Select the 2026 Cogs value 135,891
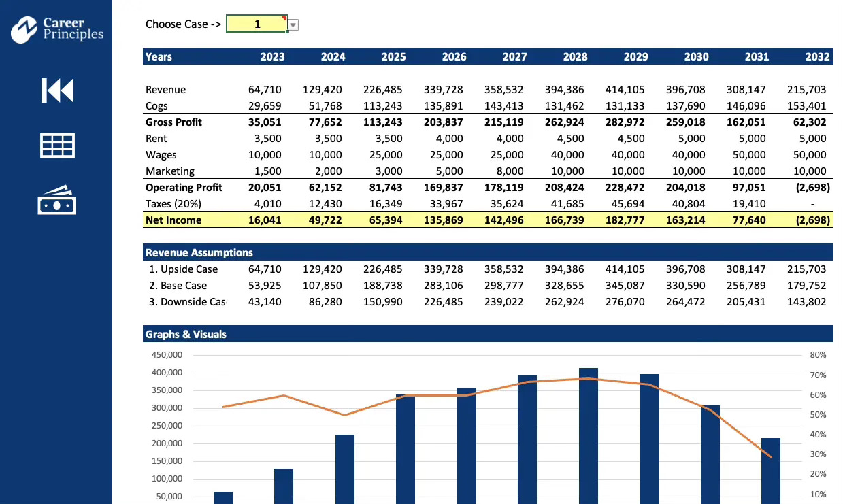Image resolution: width=843 pixels, height=504 pixels. coord(444,105)
